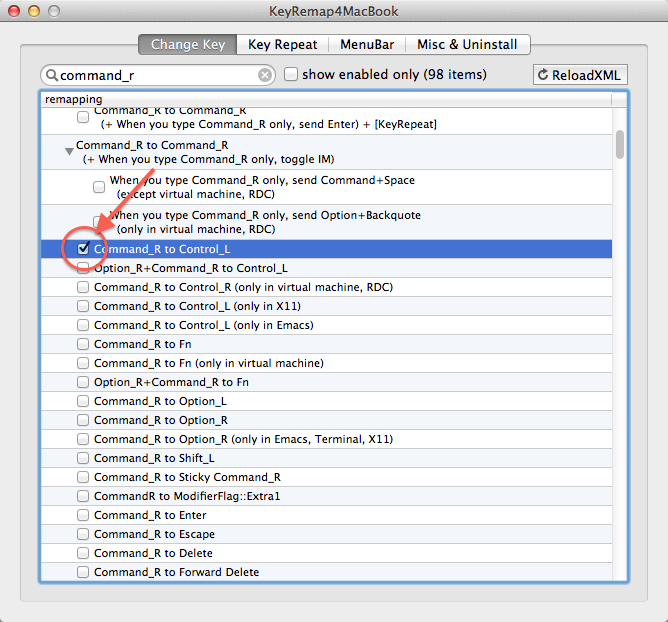This screenshot has width=668, height=622.
Task: Collapse the Command_R to Command_R toggle IM group
Action: (x=69, y=151)
